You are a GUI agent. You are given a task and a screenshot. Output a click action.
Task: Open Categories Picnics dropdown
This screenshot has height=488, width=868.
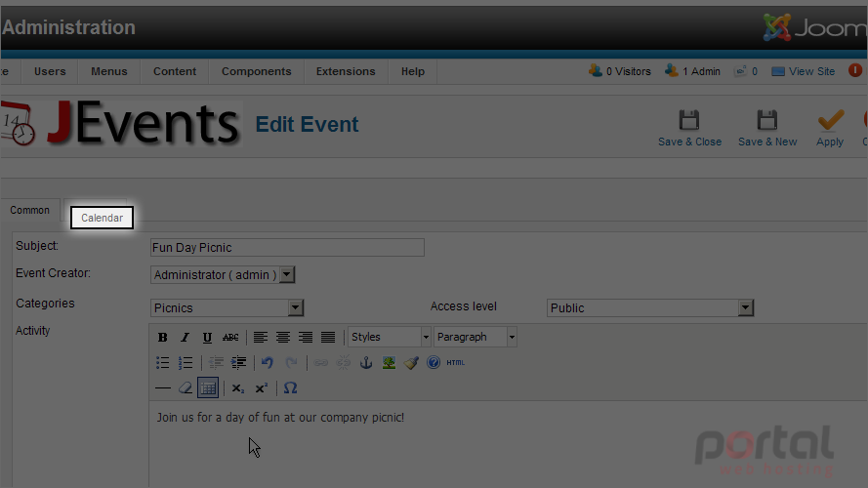227,308
